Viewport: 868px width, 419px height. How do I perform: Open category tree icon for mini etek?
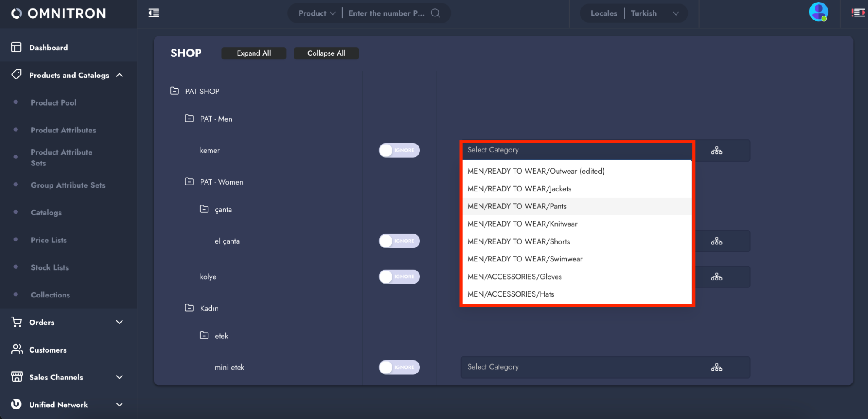[716, 367]
